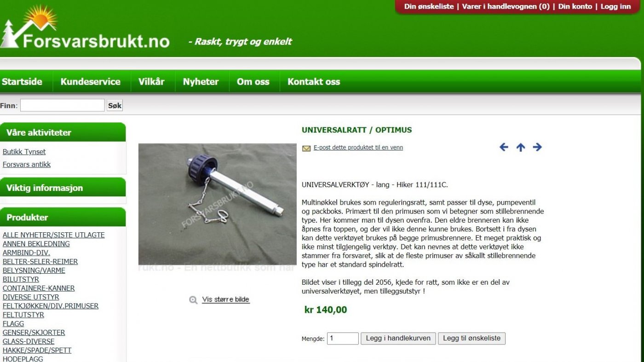Open the Kontakt oss page

(x=314, y=82)
